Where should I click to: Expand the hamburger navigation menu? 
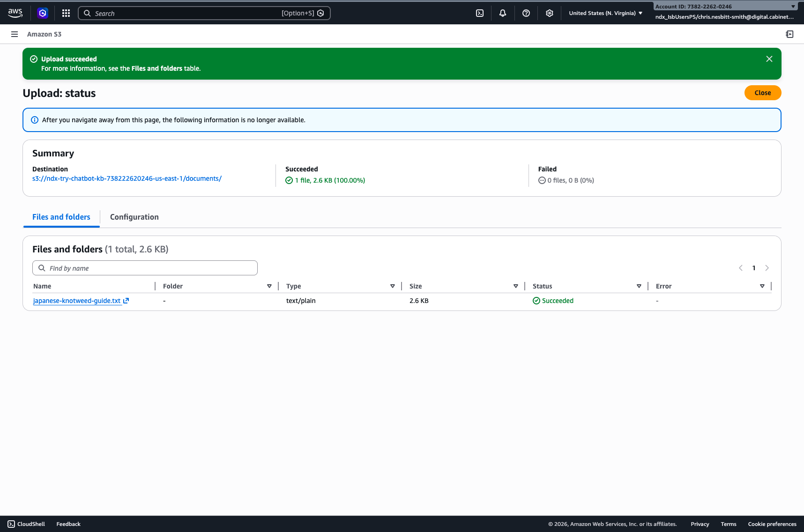tap(15, 34)
